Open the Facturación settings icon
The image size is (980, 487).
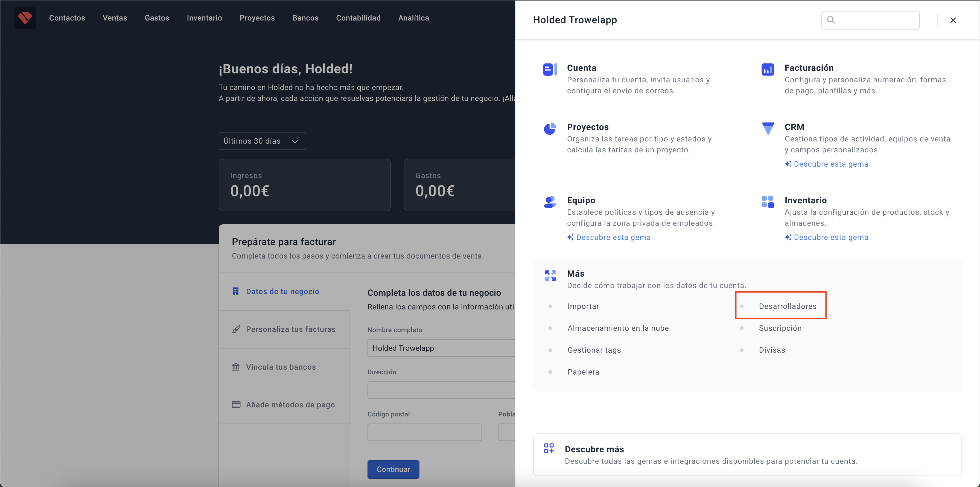pyautogui.click(x=767, y=69)
